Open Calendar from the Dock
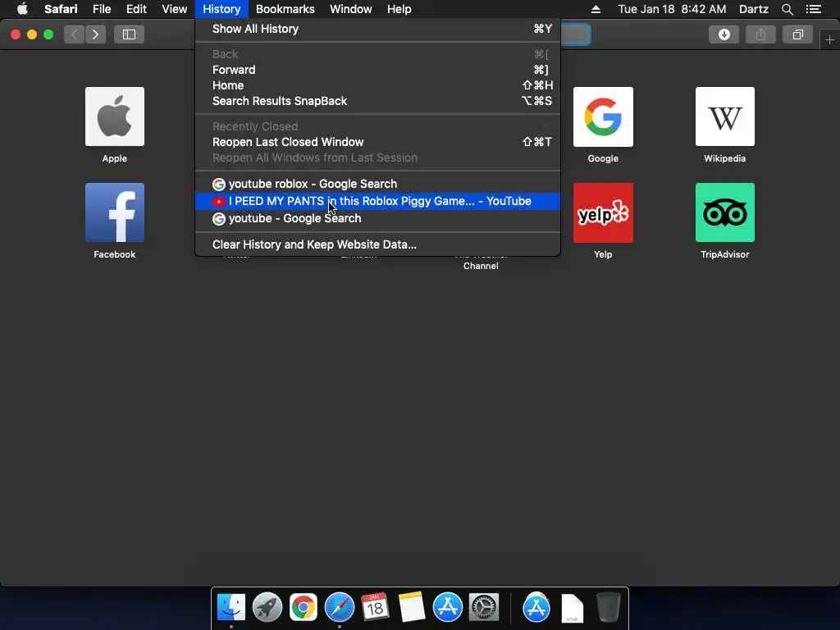 click(x=375, y=607)
